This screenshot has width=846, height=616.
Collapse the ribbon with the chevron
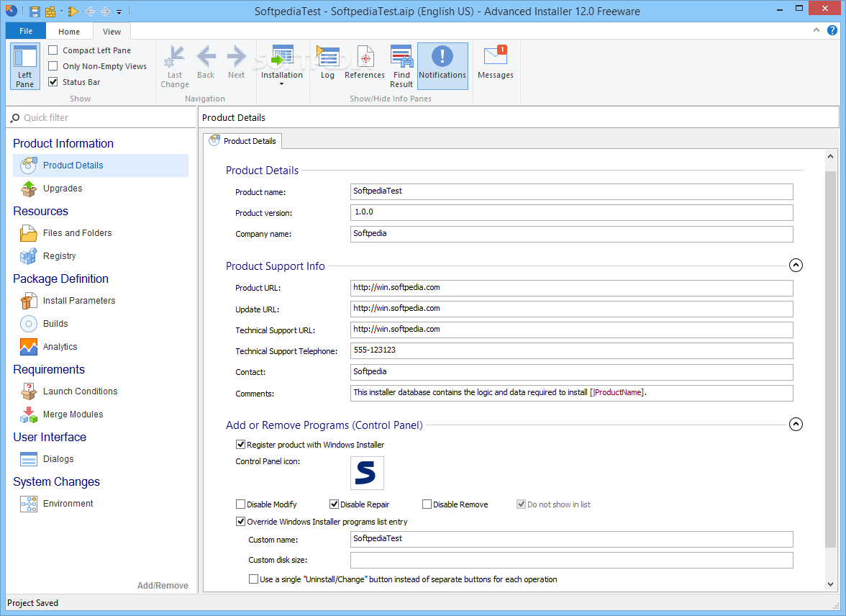[x=817, y=31]
